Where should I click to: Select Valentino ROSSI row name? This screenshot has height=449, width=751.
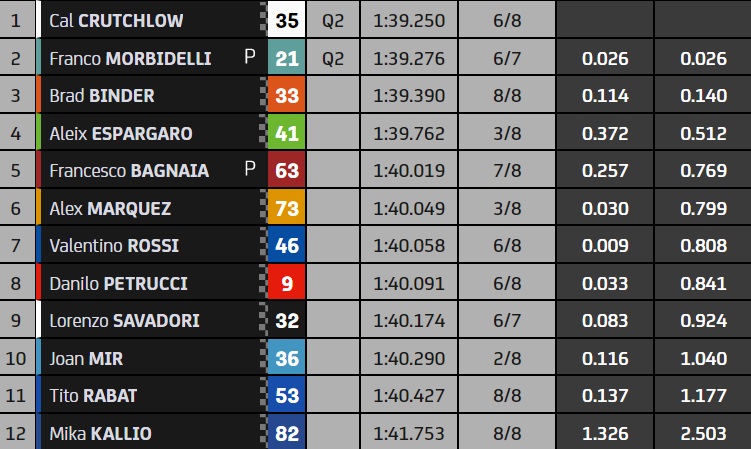pos(114,246)
